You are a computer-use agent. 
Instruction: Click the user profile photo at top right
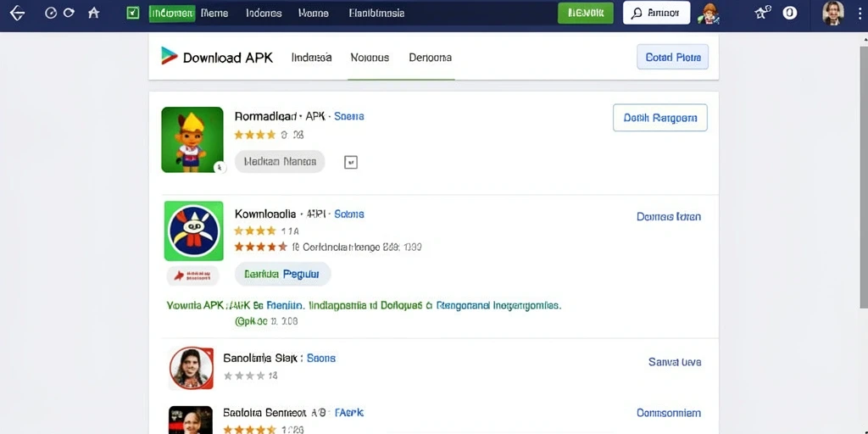coord(833,13)
